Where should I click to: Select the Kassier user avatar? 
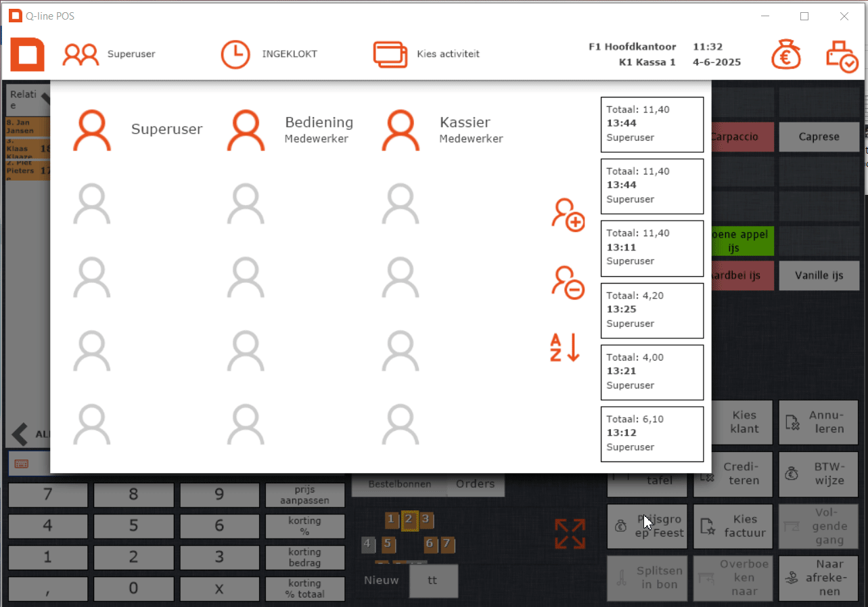[401, 130]
